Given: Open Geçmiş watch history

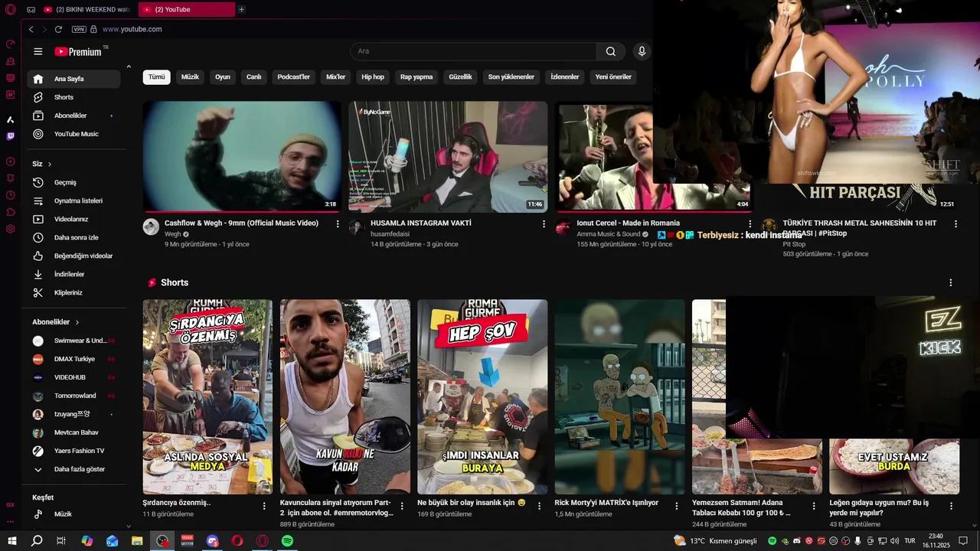Looking at the screenshot, I should click(73, 183).
